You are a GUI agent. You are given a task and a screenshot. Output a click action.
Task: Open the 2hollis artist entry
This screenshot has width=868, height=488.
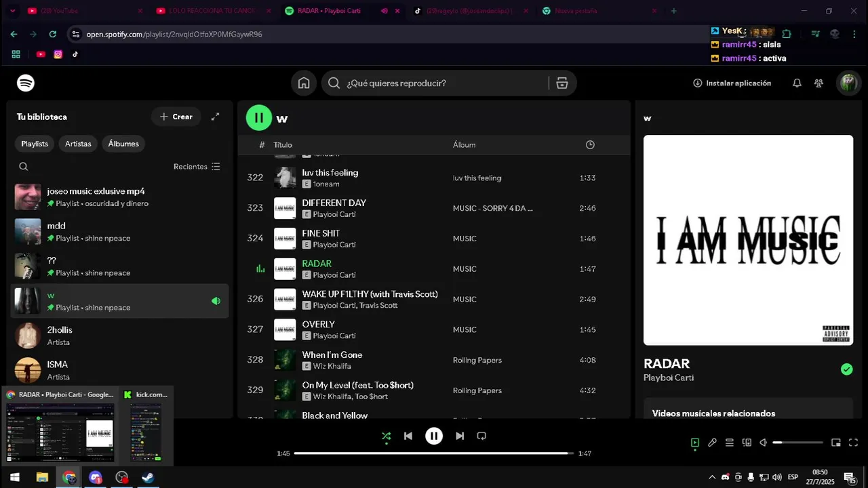[x=120, y=335]
